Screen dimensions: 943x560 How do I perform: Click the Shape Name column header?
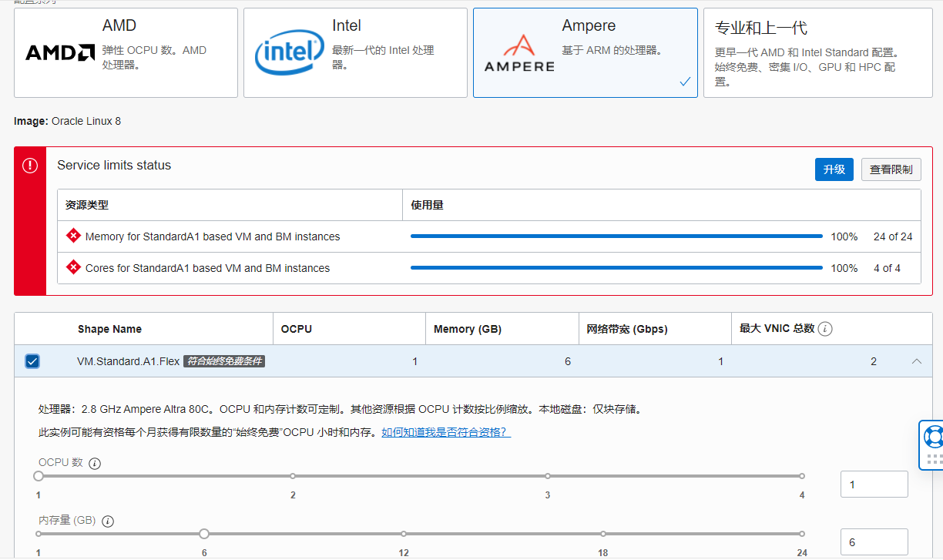point(109,329)
